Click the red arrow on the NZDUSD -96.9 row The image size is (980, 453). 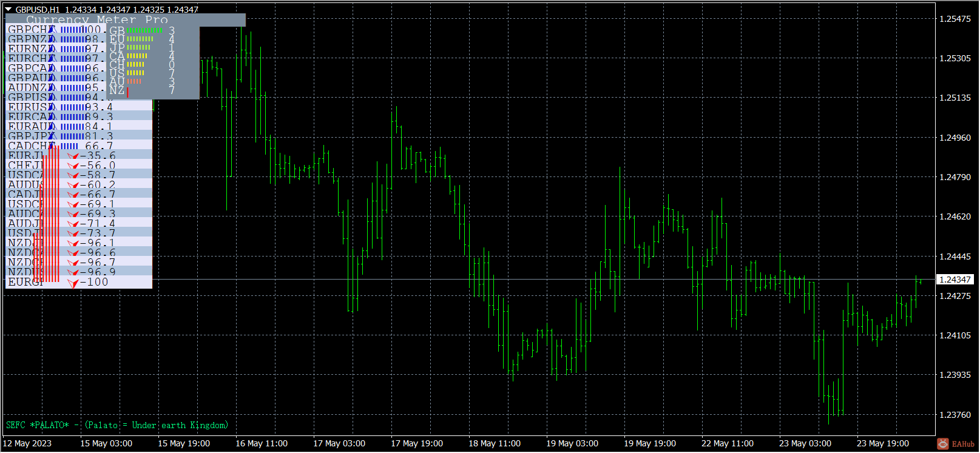pos(73,273)
